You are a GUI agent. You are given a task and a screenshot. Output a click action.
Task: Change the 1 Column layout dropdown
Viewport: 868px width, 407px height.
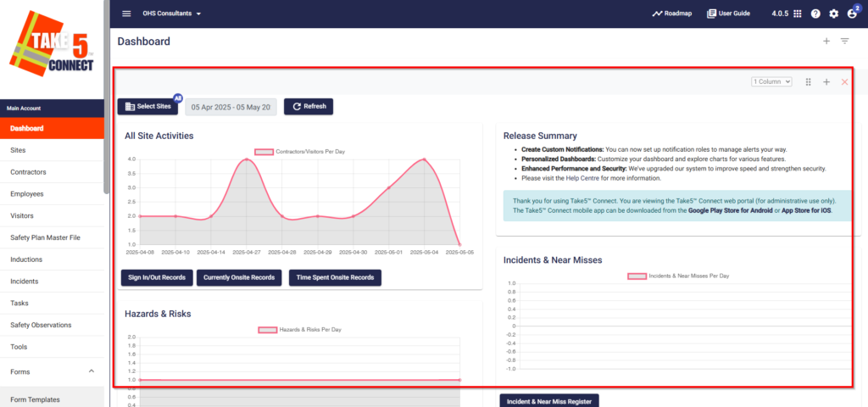(x=771, y=81)
